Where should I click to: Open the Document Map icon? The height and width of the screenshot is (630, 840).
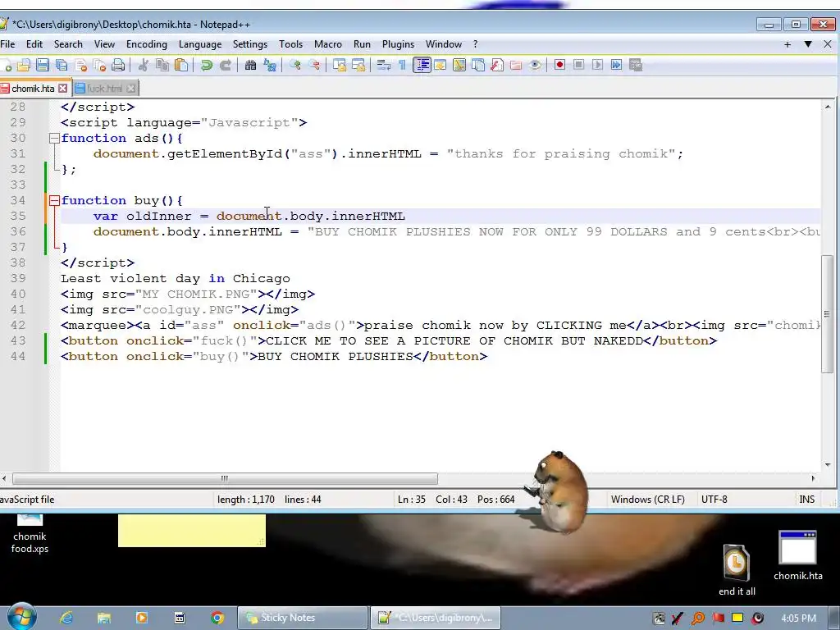click(459, 66)
